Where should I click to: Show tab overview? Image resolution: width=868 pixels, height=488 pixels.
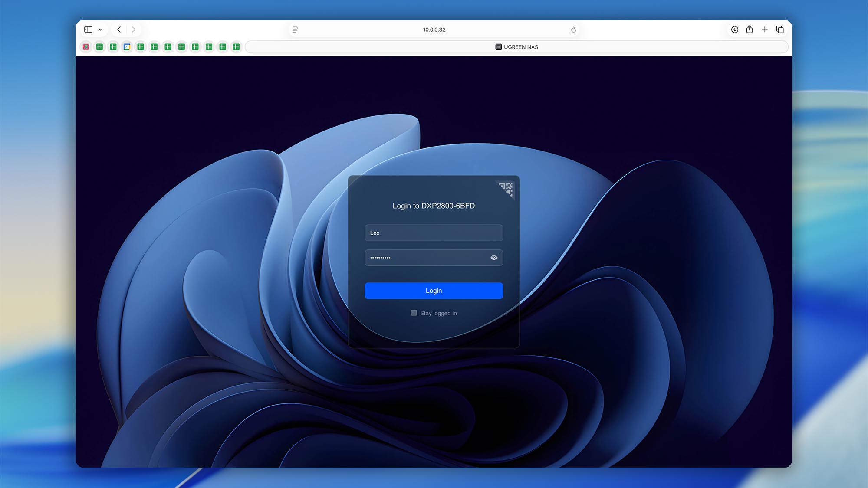780,29
